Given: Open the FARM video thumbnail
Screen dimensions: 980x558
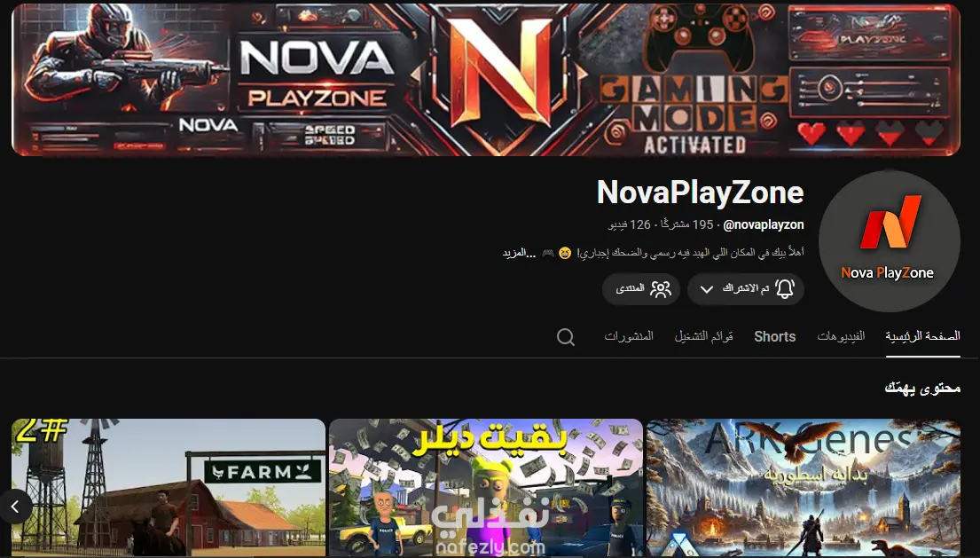Looking at the screenshot, I should pyautogui.click(x=169, y=488).
